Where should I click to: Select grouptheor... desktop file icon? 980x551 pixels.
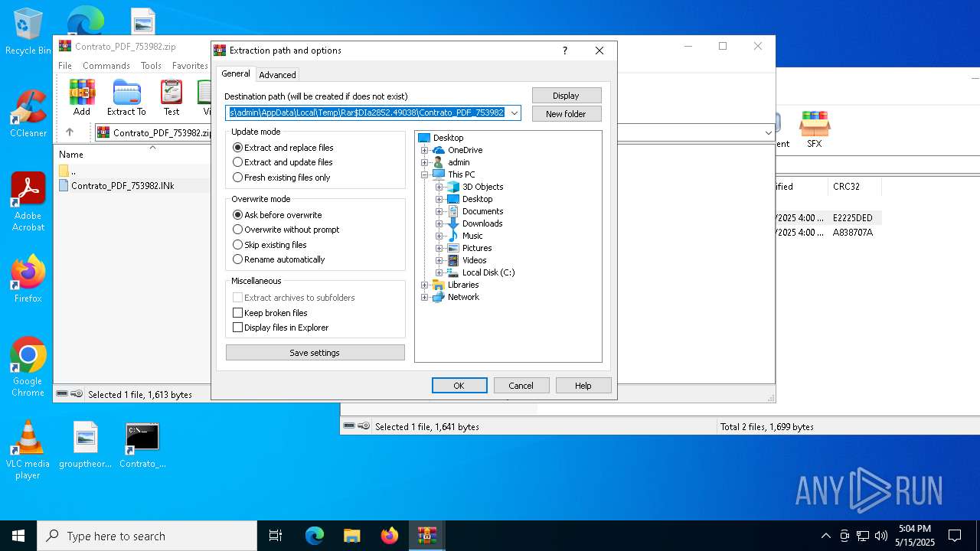coord(86,445)
